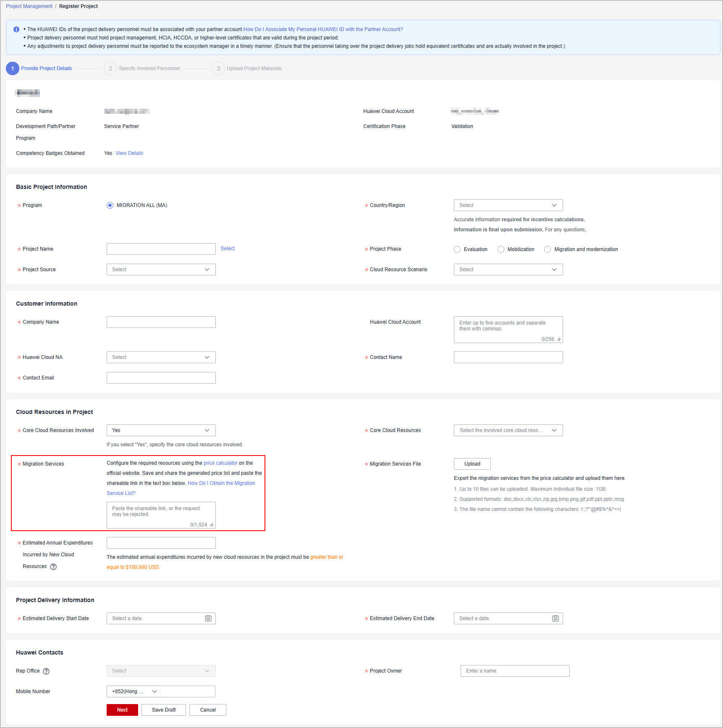
Task: Open the Rep Office dropdown
Action: click(161, 671)
